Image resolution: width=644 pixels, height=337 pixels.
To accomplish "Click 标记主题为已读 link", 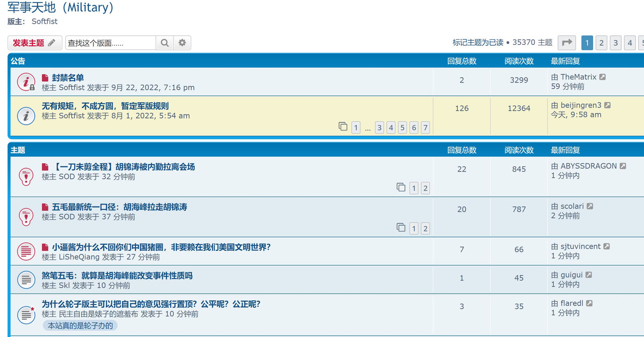I will pos(478,43).
